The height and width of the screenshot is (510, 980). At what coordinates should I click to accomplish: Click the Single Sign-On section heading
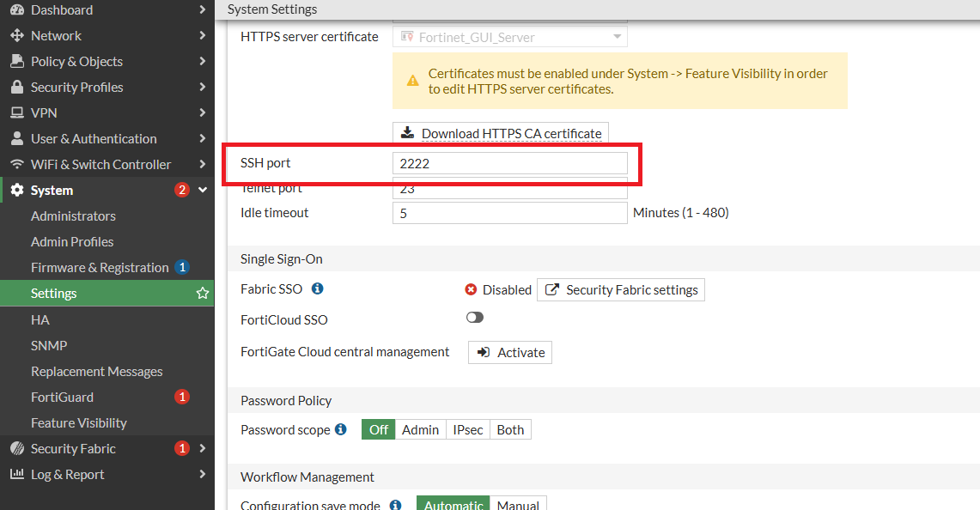[281, 258]
